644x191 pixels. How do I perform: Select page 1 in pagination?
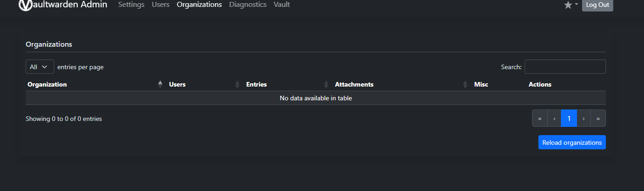(569, 118)
